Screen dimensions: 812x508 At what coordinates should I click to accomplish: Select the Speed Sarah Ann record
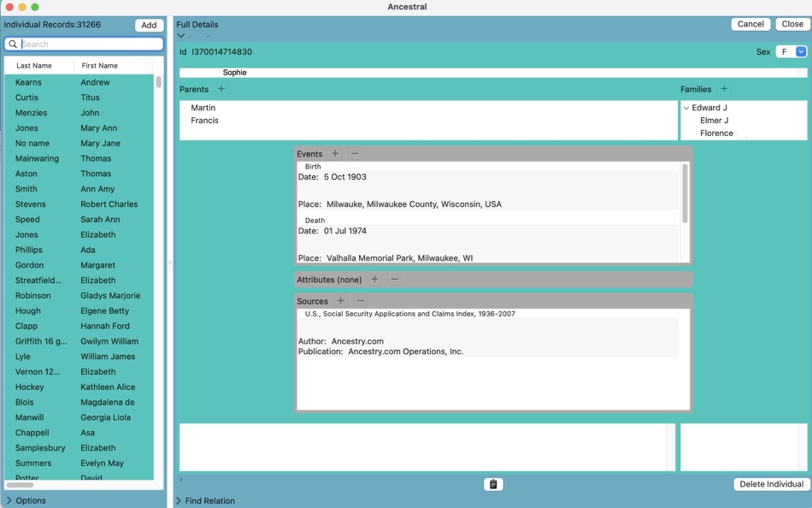[79, 219]
